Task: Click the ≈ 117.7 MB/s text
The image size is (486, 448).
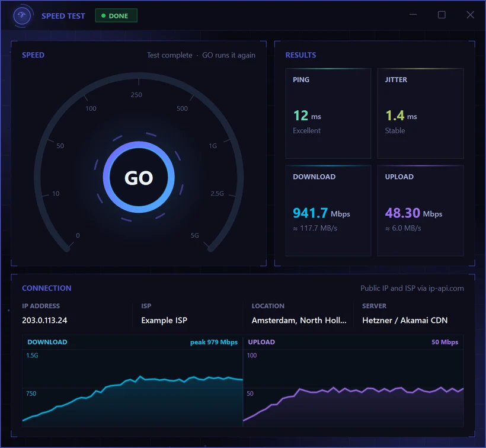Action: [315, 228]
